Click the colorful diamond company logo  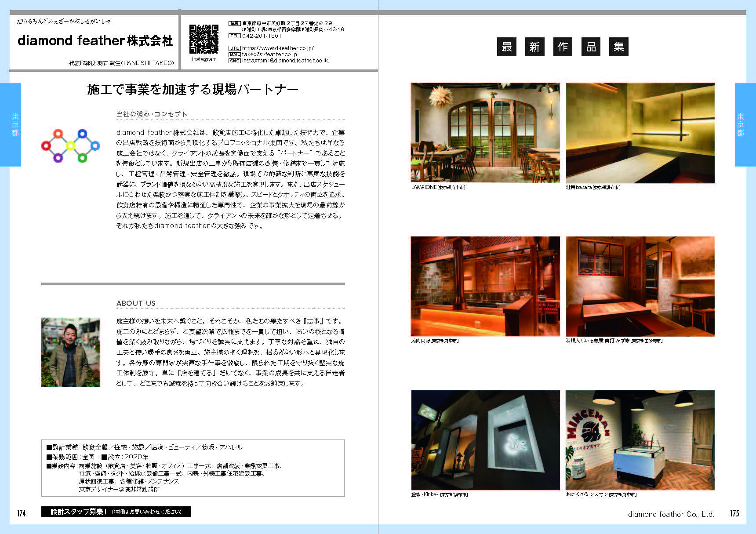coord(70,146)
